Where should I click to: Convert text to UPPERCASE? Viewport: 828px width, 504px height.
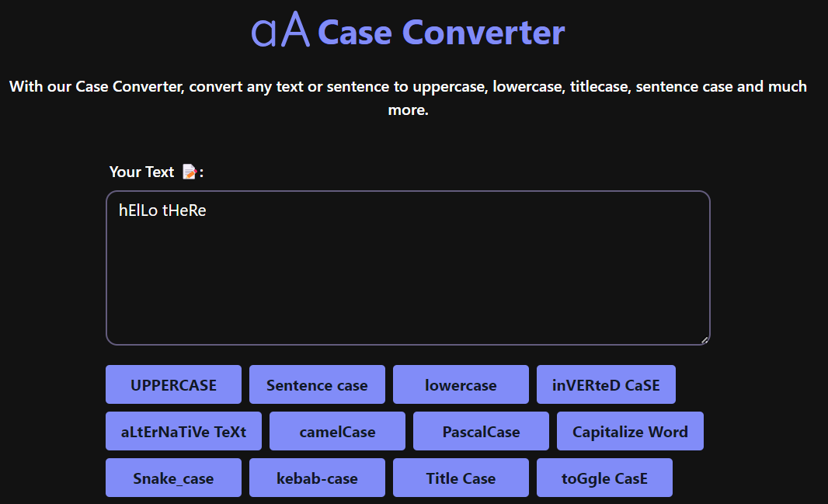pyautogui.click(x=173, y=384)
